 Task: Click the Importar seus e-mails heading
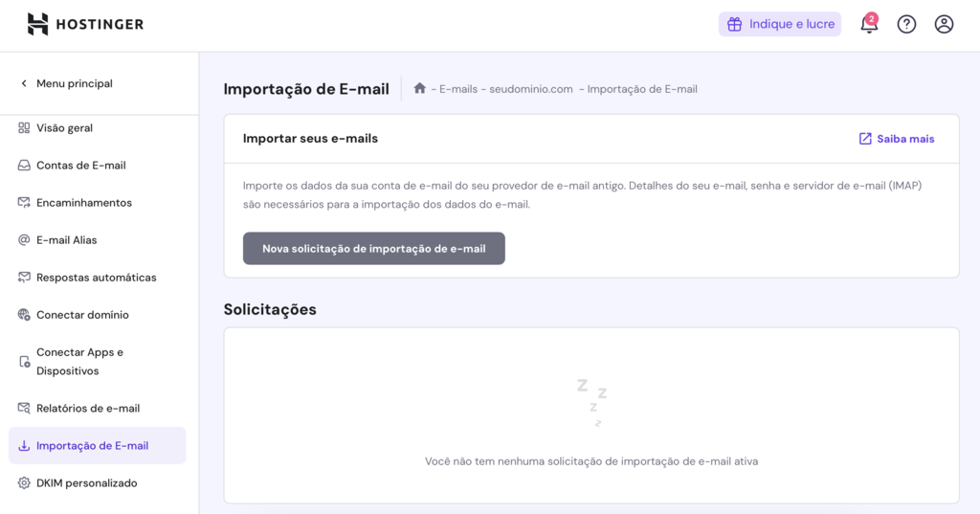[311, 138]
